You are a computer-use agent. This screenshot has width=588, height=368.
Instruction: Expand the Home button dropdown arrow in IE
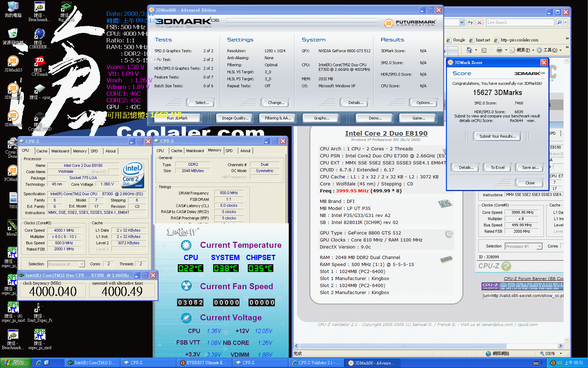pyautogui.click(x=477, y=50)
